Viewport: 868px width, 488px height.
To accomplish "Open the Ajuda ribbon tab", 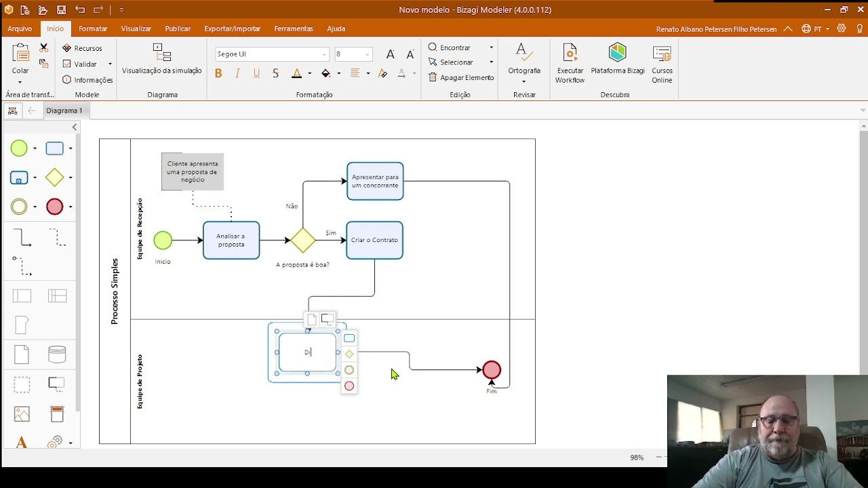I will click(336, 28).
